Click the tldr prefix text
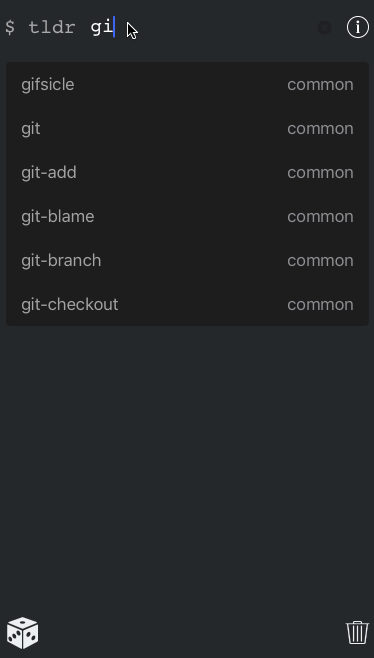The height and width of the screenshot is (658, 374). coord(52,28)
